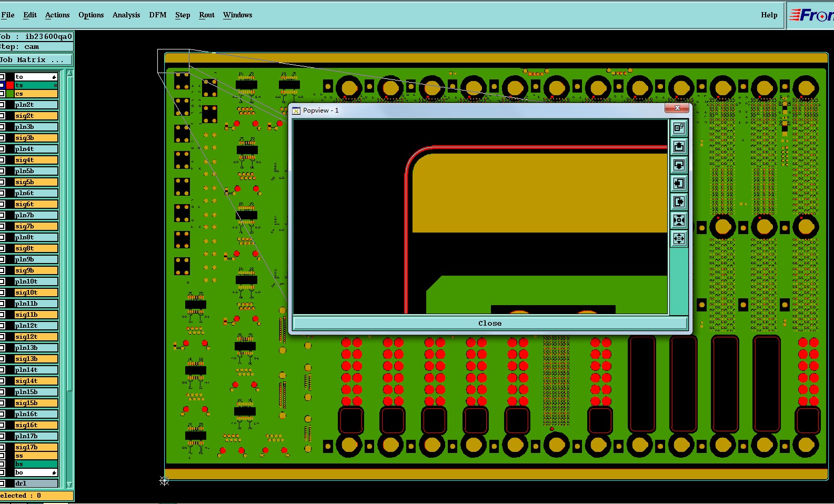Open the File menu

(x=8, y=15)
